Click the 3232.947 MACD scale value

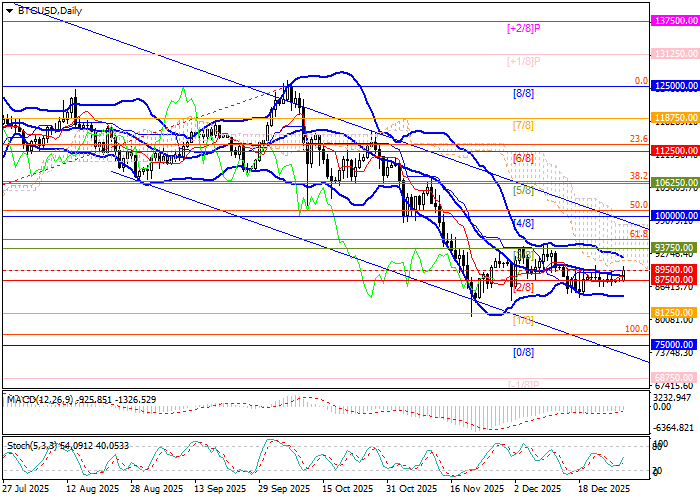click(674, 397)
